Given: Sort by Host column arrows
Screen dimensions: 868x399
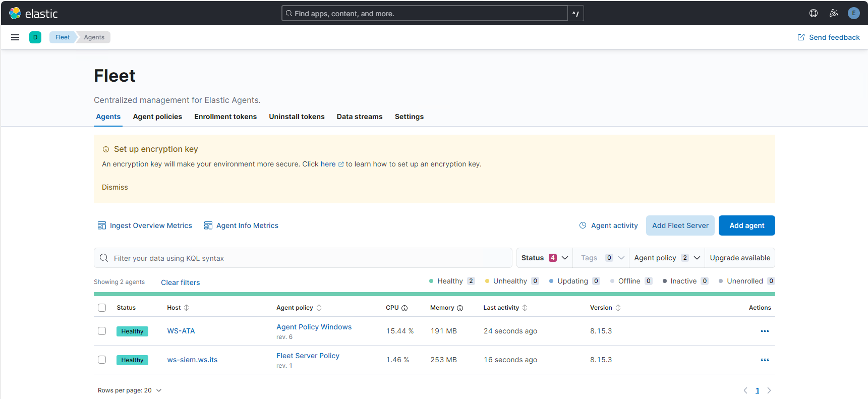Looking at the screenshot, I should point(187,308).
